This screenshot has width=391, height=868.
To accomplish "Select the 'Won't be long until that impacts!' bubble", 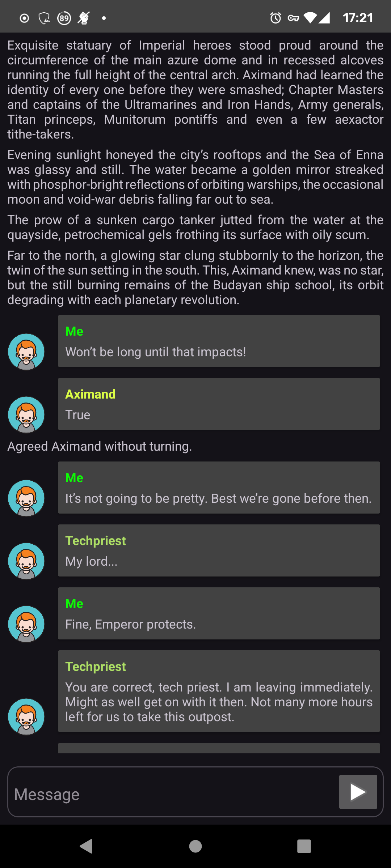I will (219, 341).
